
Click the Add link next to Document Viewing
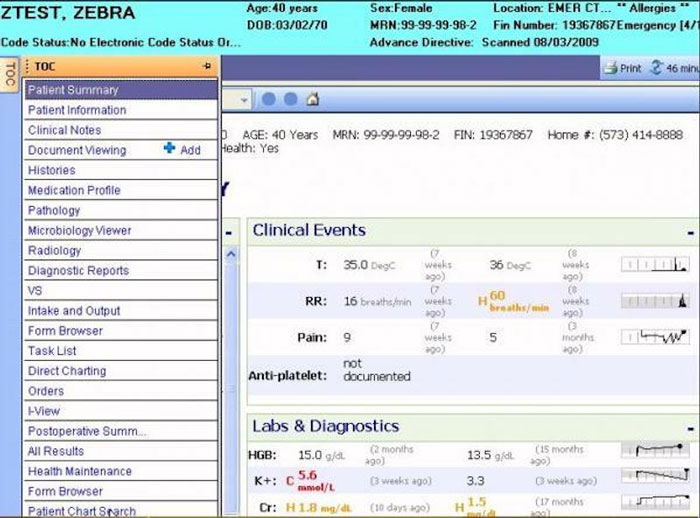click(x=190, y=150)
